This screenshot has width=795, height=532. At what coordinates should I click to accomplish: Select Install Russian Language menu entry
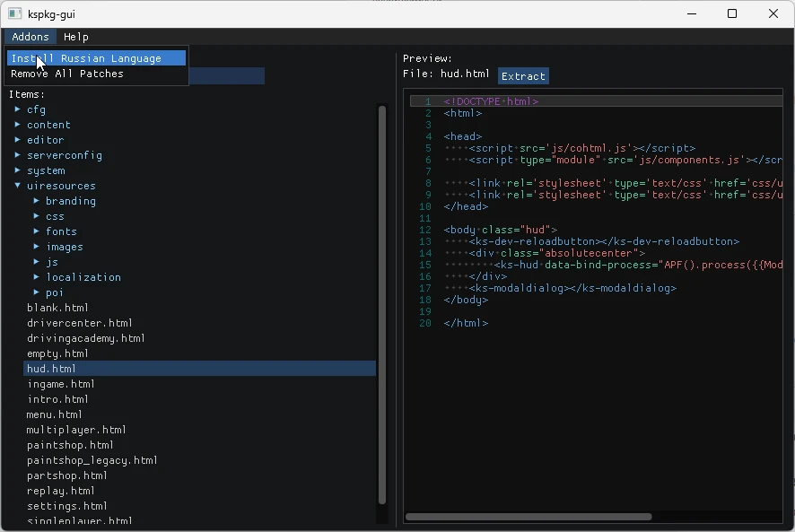pos(86,58)
